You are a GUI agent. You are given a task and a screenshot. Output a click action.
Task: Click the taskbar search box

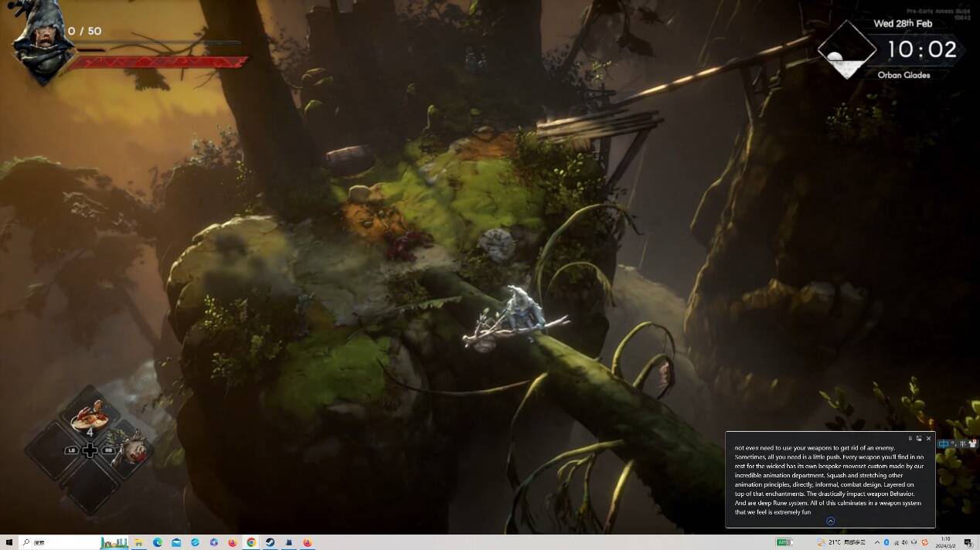(x=73, y=542)
